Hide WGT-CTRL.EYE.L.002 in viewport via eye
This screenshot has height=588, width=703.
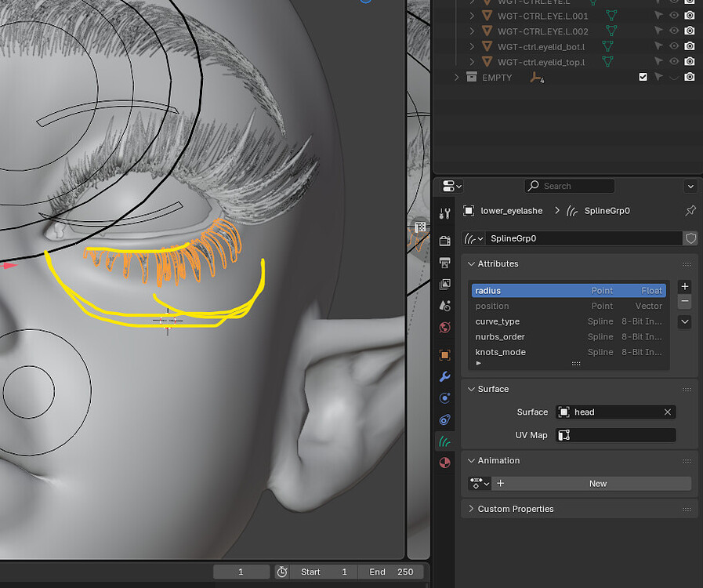[674, 31]
